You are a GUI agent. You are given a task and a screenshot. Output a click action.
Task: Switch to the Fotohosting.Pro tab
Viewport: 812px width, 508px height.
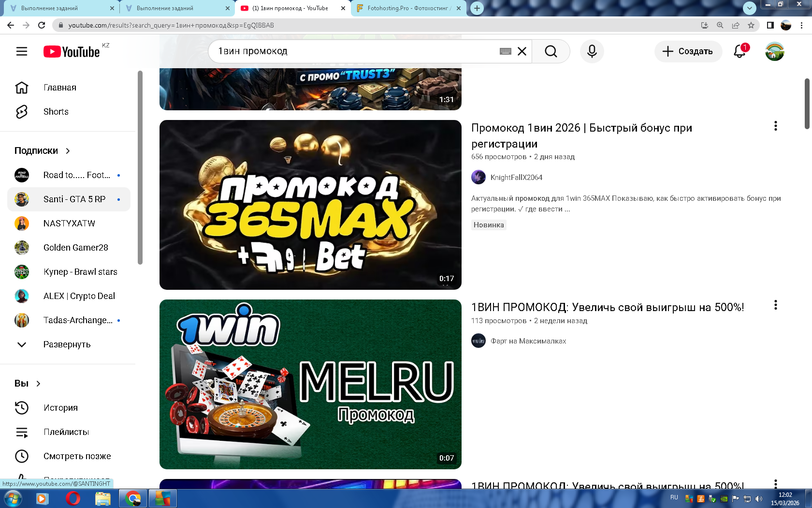point(407,8)
